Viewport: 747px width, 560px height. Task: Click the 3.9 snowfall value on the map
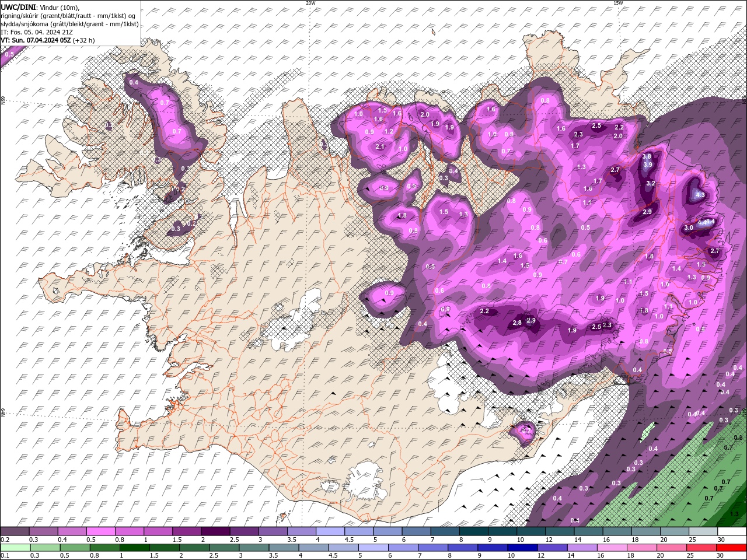pyautogui.click(x=647, y=165)
